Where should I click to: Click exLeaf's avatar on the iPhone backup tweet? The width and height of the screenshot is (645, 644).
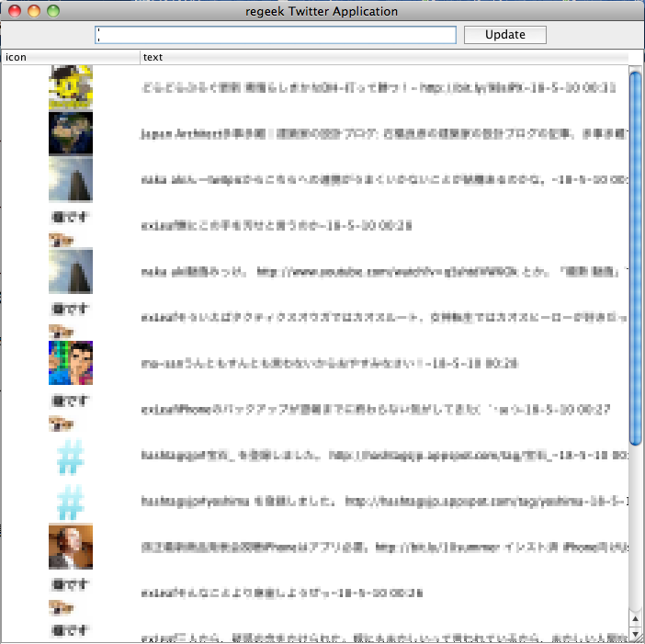pyautogui.click(x=69, y=412)
